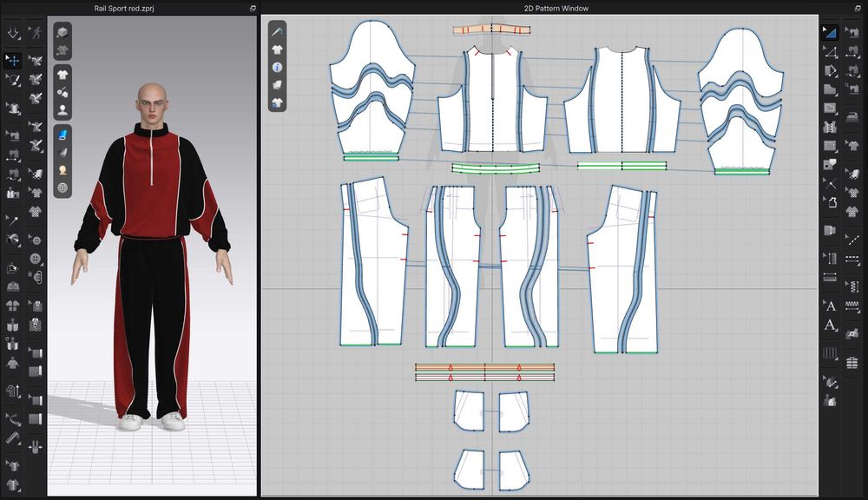Select the left sleeve pattern piece
The width and height of the screenshot is (868, 500).
pyautogui.click(x=372, y=89)
